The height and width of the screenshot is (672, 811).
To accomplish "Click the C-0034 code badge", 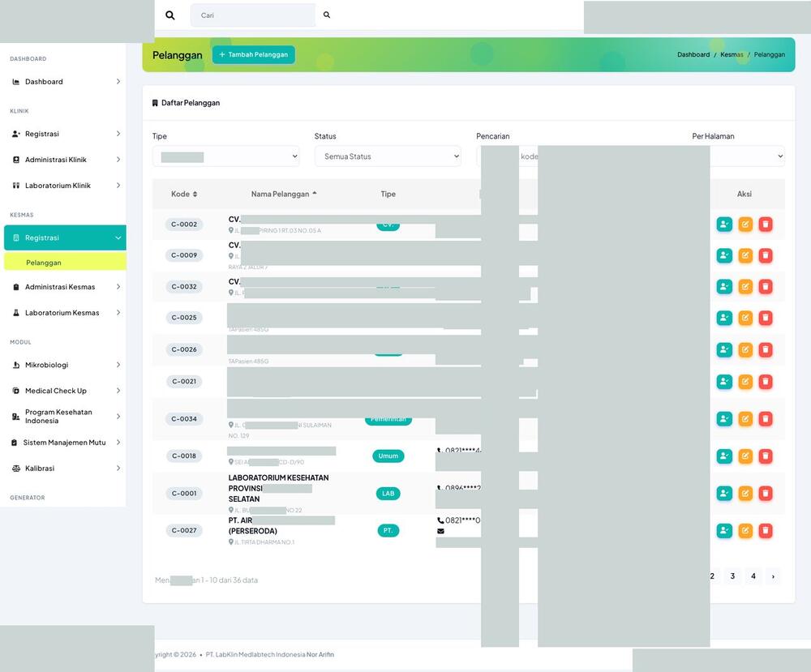I will tap(184, 419).
